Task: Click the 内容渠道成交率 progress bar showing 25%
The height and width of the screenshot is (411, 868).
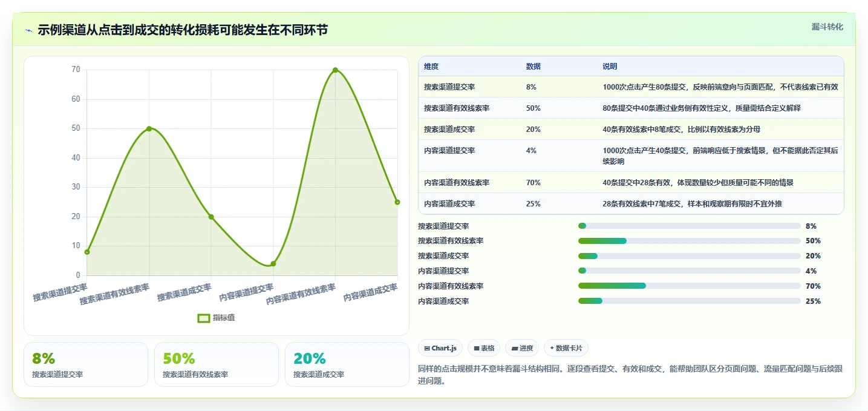Action: 690,301
